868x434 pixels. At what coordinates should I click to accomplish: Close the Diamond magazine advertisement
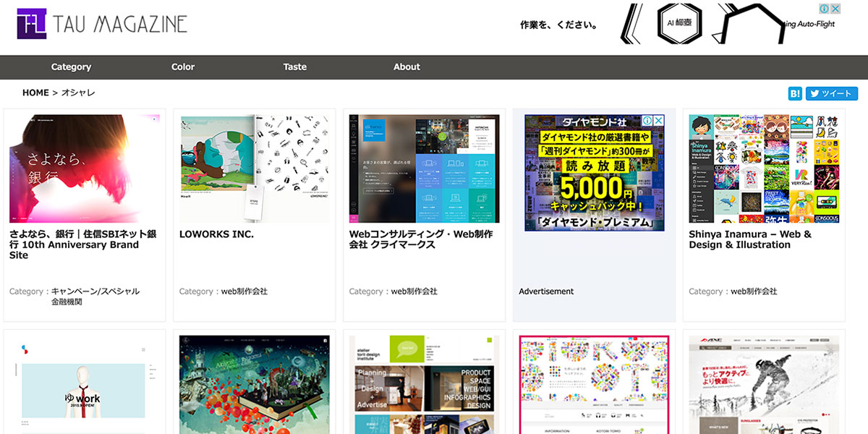point(658,121)
